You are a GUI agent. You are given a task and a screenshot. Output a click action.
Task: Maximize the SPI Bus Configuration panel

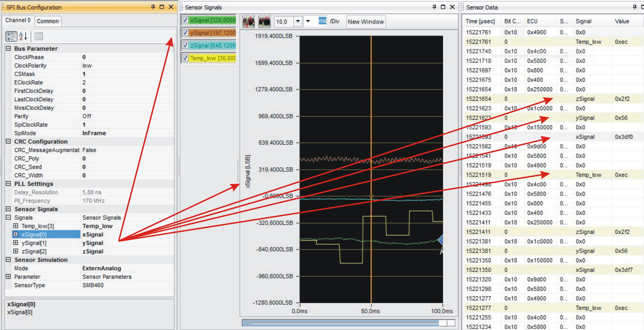click(x=162, y=7)
